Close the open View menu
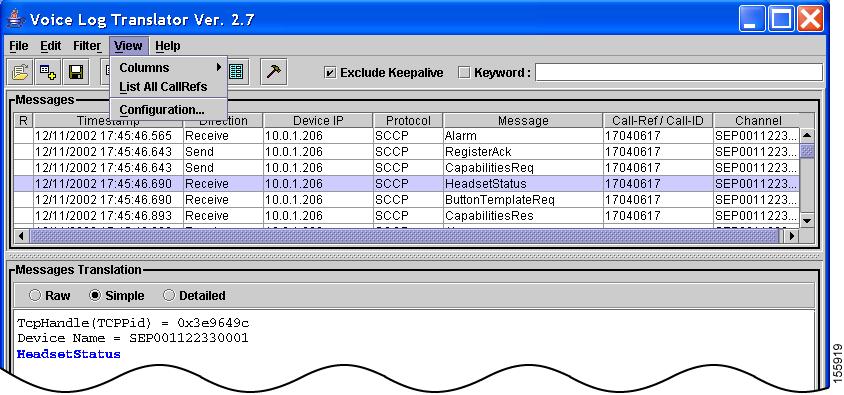The width and height of the screenshot is (844, 395). (128, 46)
